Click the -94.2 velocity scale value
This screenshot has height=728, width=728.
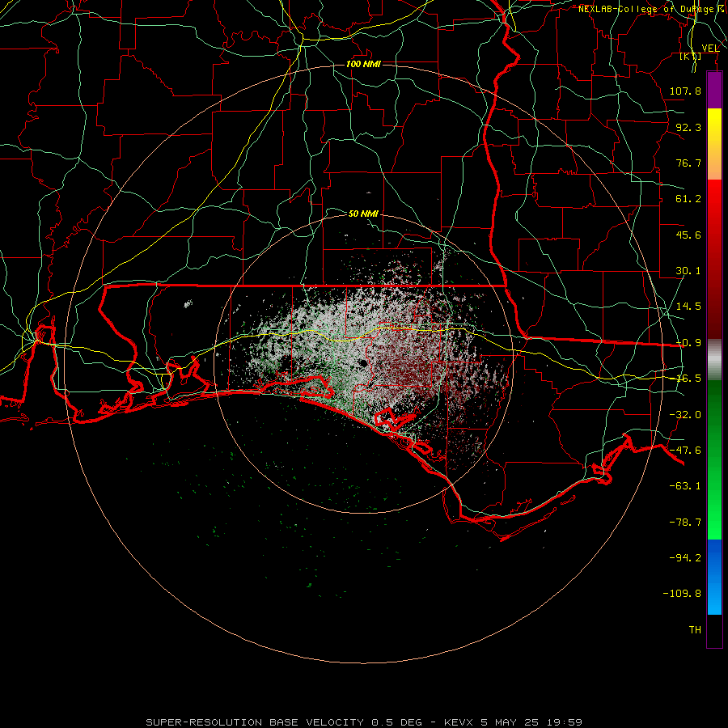click(685, 558)
